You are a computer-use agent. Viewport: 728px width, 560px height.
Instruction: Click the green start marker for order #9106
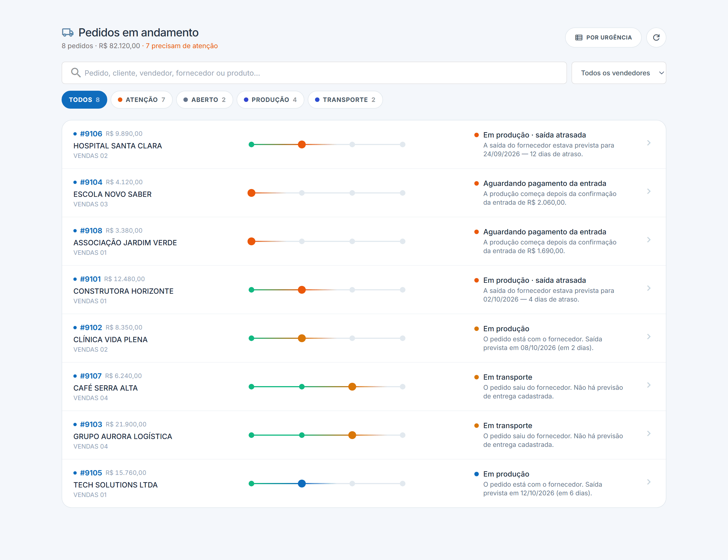[x=251, y=144]
